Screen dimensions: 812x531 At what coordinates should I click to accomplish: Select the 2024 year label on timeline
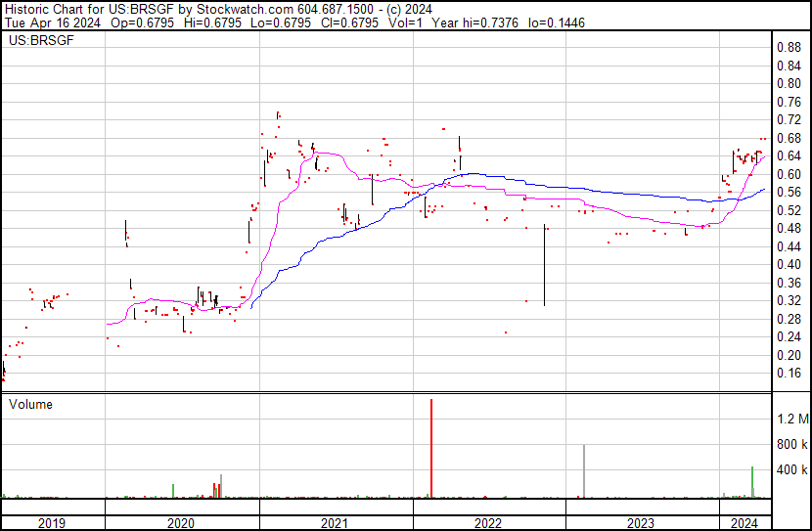[744, 523]
